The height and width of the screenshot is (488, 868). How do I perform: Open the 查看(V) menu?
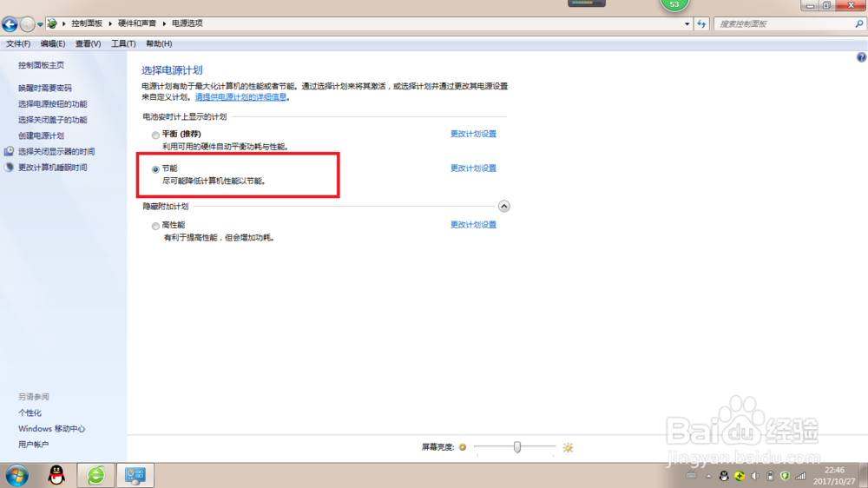point(88,43)
